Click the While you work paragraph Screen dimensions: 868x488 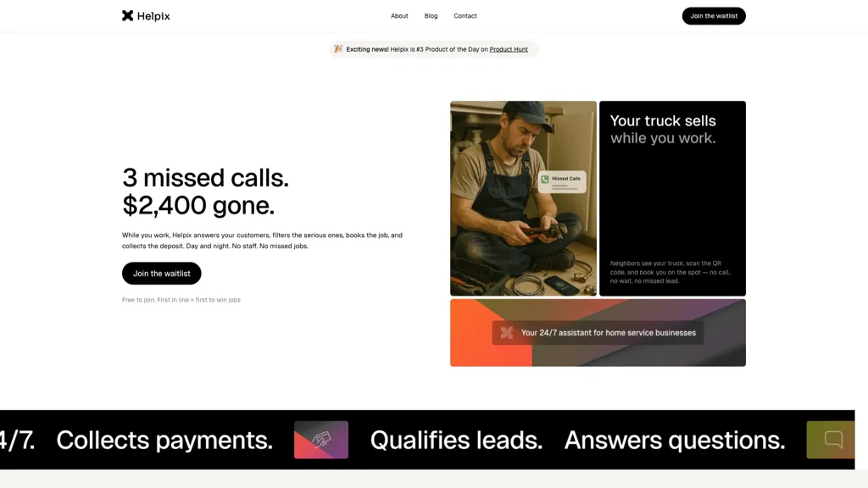pos(262,241)
